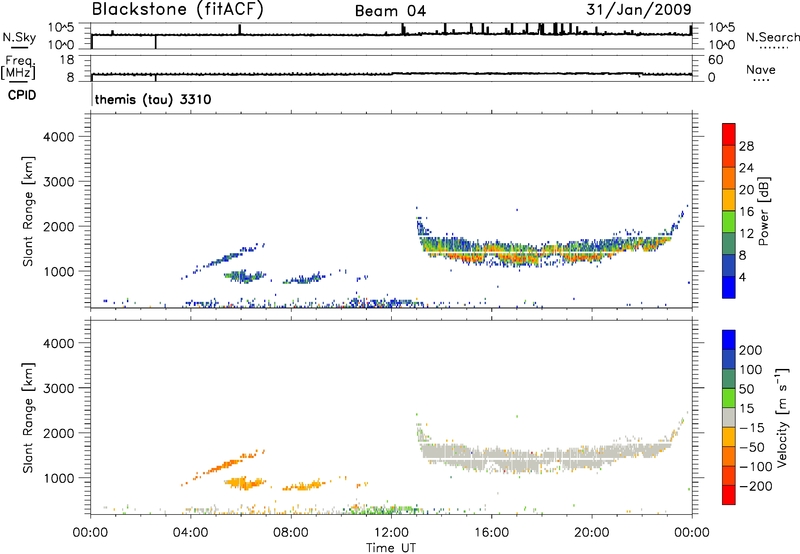Click the date 31/Jan/2009

tap(638, 10)
